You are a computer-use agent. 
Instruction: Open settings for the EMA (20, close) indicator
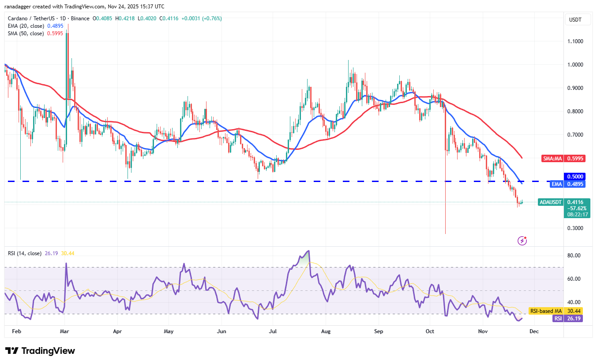click(29, 26)
